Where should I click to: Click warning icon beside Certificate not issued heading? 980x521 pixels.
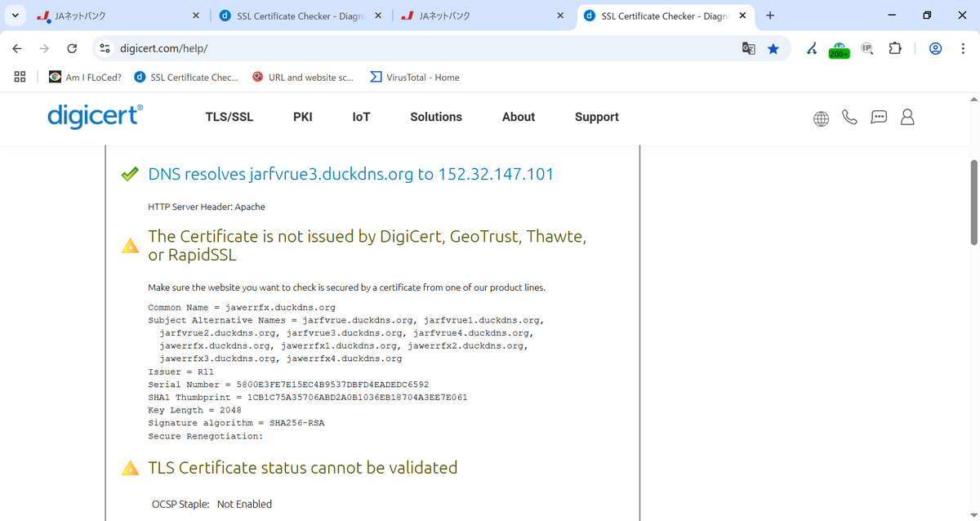point(130,246)
